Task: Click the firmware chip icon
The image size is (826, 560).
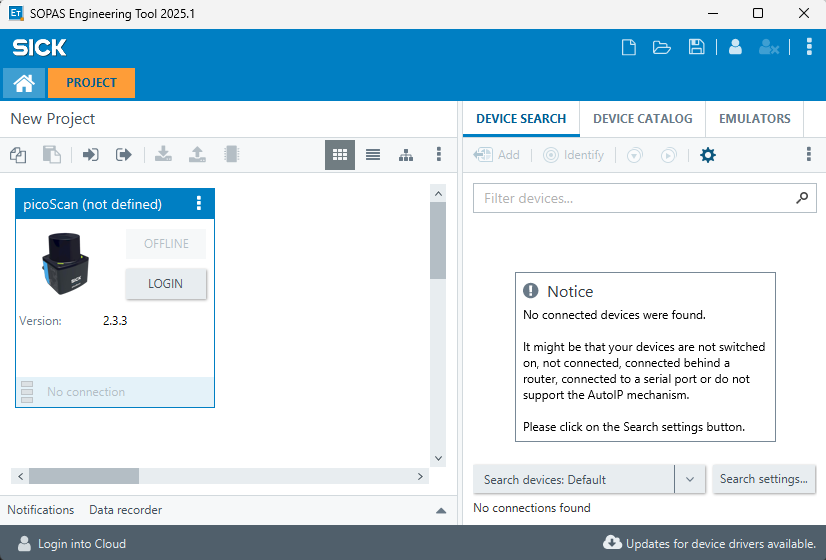Action: (231, 154)
